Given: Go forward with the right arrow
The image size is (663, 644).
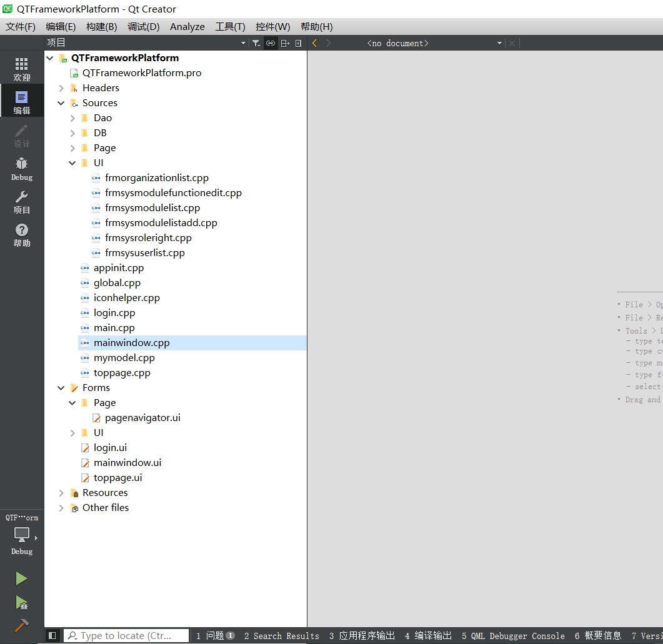Looking at the screenshot, I should point(329,43).
